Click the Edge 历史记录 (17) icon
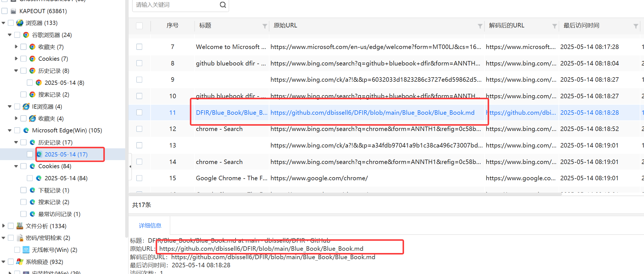This screenshot has width=644, height=274. (32, 142)
